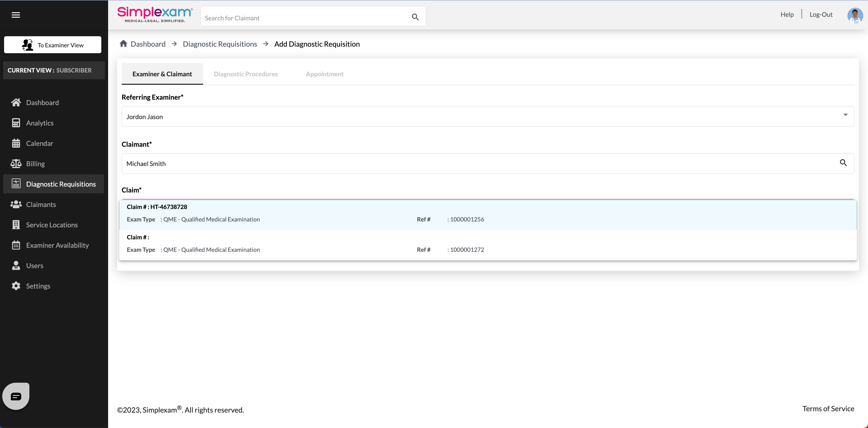The image size is (868, 428).
Task: Open Billing from the sidebar
Action: (x=35, y=164)
